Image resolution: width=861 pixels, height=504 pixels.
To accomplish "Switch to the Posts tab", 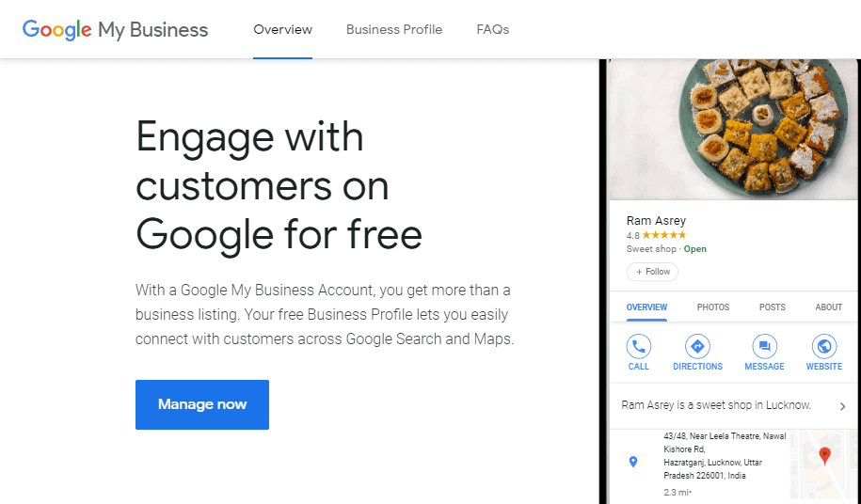I will tap(772, 307).
